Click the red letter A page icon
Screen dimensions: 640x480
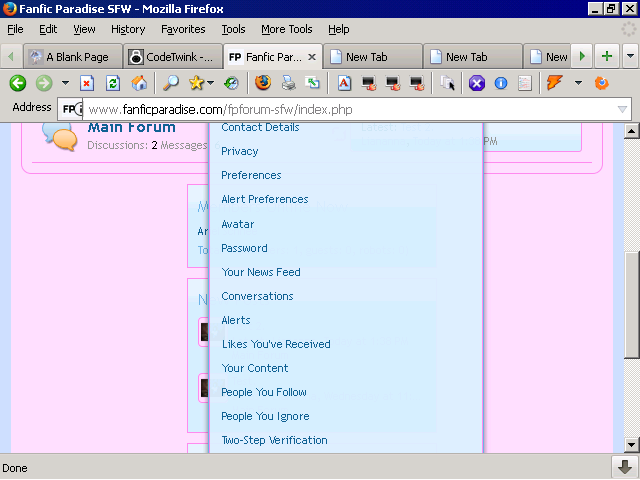[344, 83]
